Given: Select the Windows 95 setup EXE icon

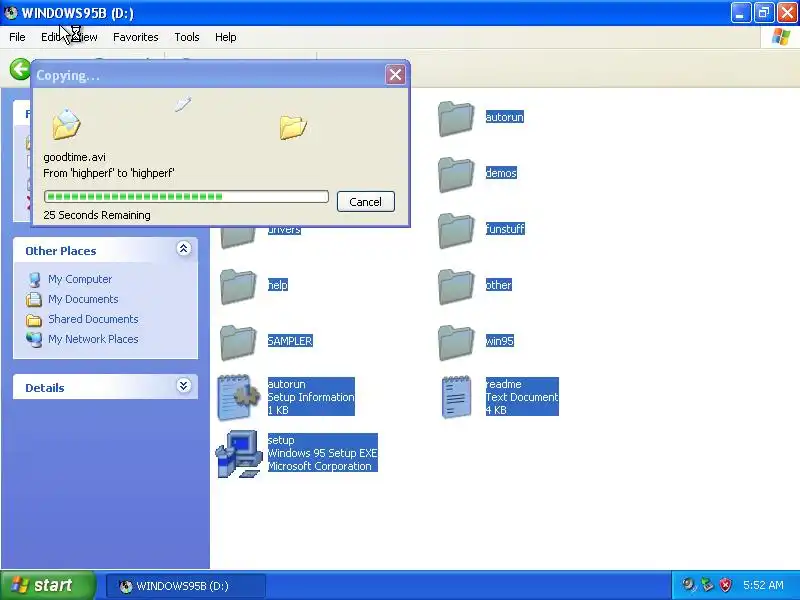Looking at the screenshot, I should point(238,454).
